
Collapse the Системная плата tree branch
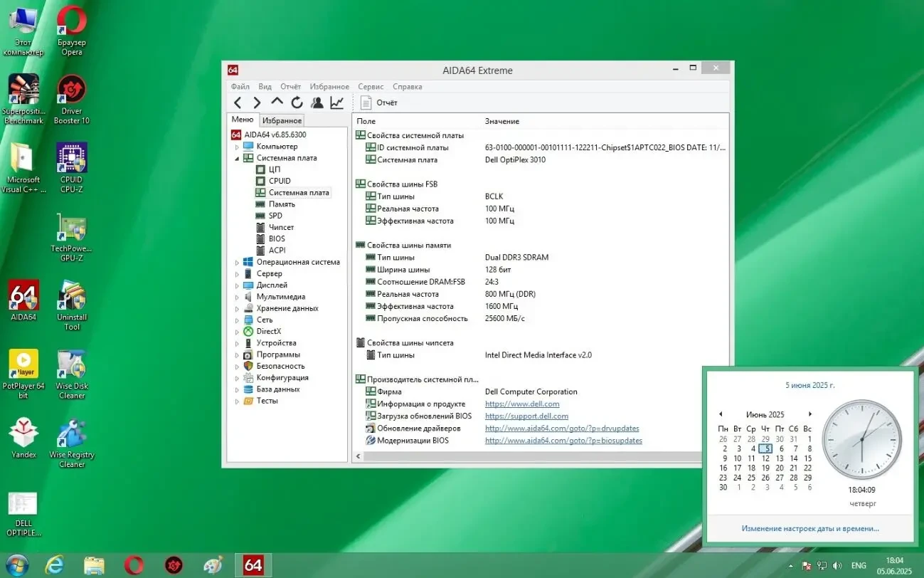click(238, 157)
